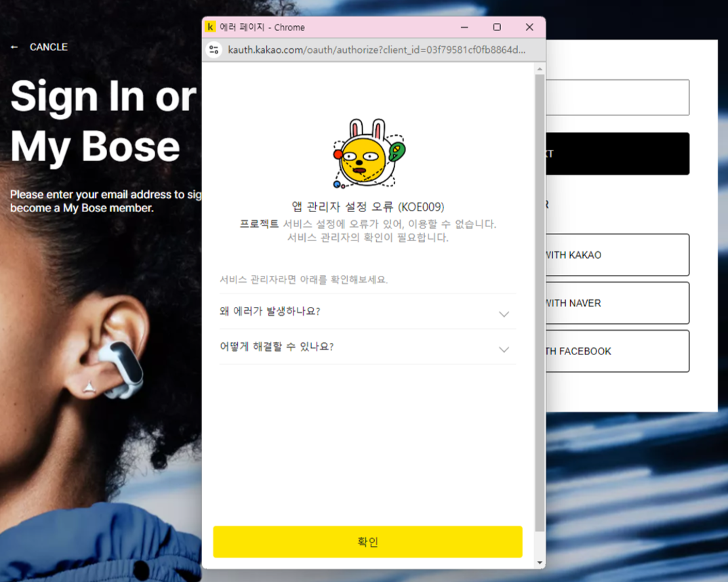728x582 pixels.
Task: Click the email input field on Bose page
Action: [617, 98]
